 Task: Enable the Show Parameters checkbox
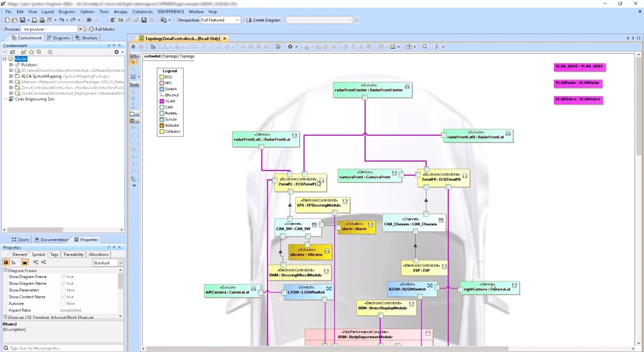click(x=63, y=290)
